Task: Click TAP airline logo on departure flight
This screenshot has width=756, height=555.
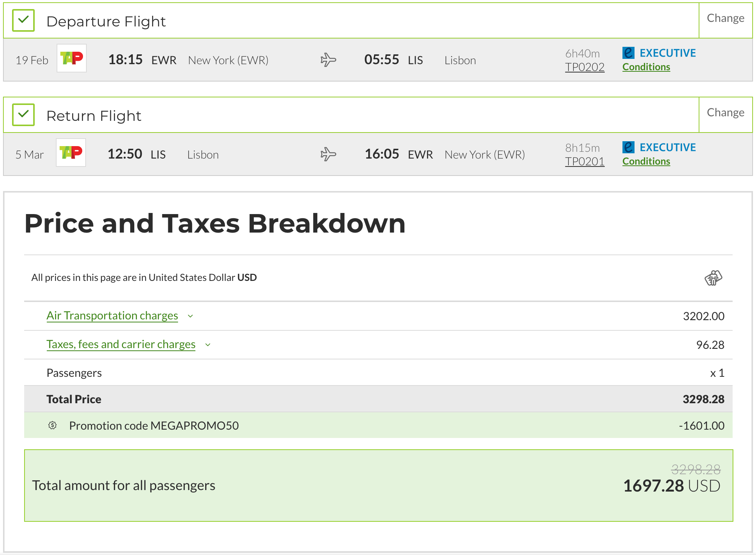Action: click(72, 58)
